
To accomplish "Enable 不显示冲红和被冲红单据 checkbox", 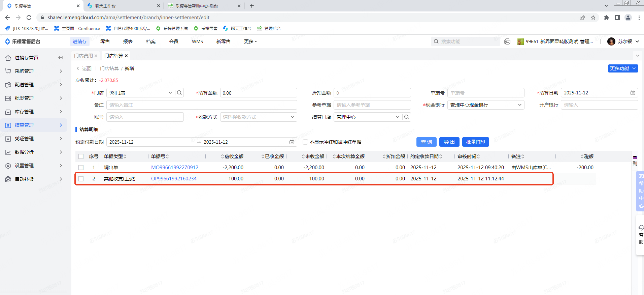I will [305, 142].
